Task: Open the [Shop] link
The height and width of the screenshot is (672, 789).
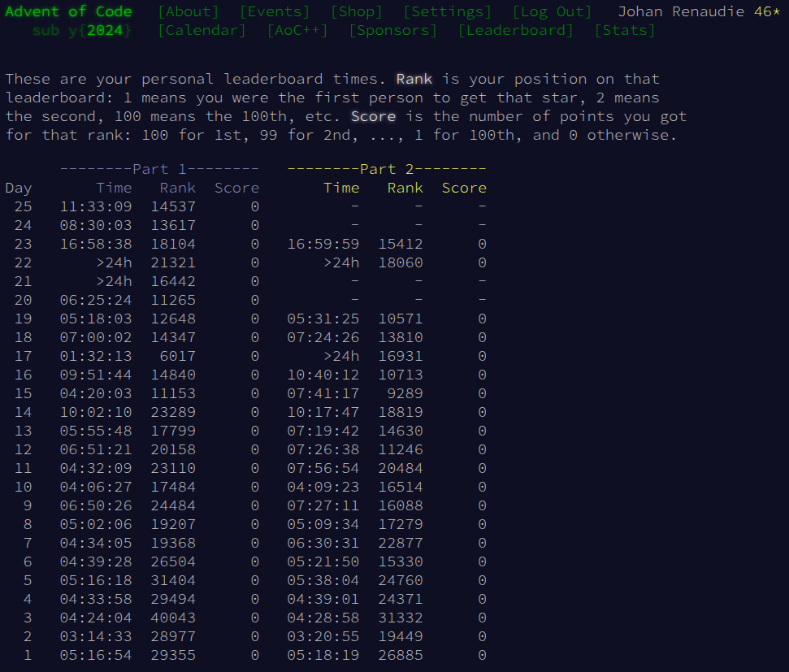Action: (356, 11)
